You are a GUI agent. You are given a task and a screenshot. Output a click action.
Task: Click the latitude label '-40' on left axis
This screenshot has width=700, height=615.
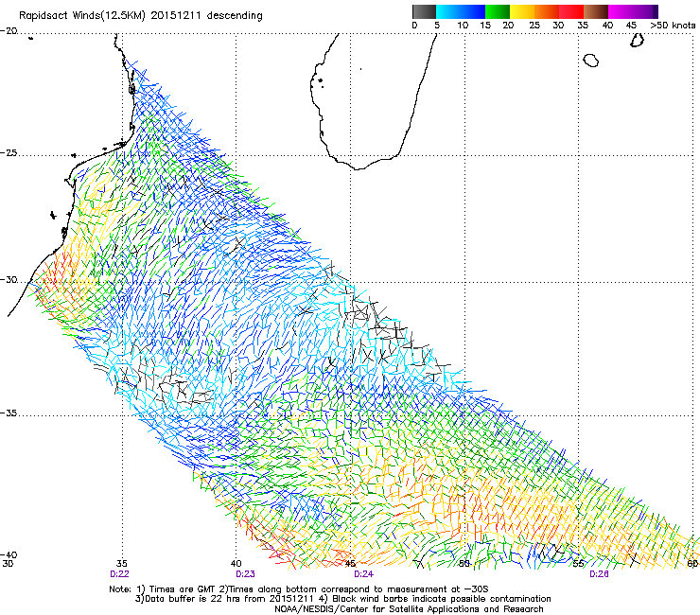coord(9,554)
